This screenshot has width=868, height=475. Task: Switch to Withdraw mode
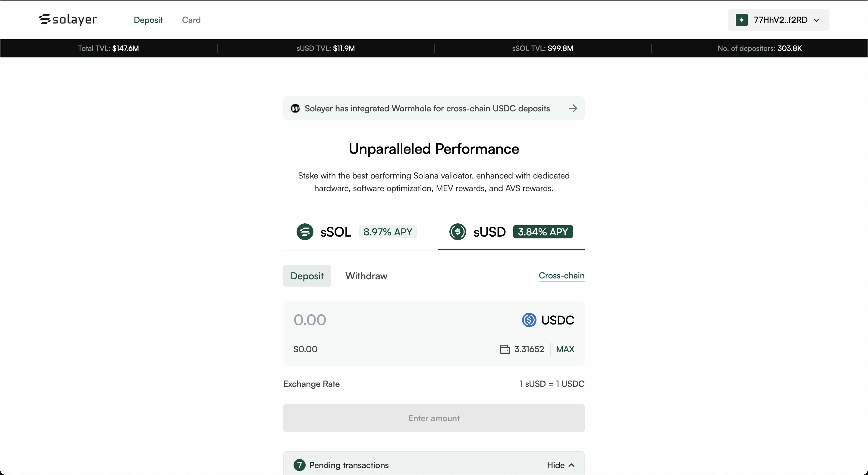pos(366,276)
